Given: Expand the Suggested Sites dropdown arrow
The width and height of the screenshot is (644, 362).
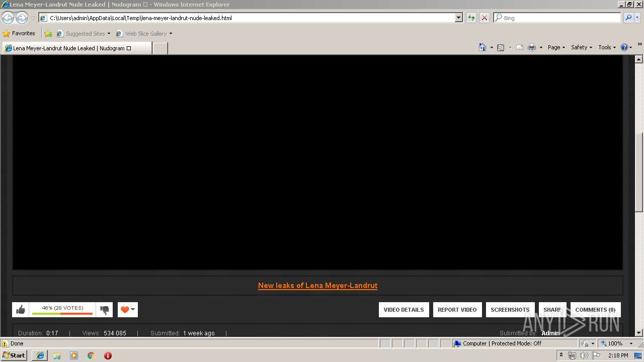Looking at the screenshot, I should [109, 34].
